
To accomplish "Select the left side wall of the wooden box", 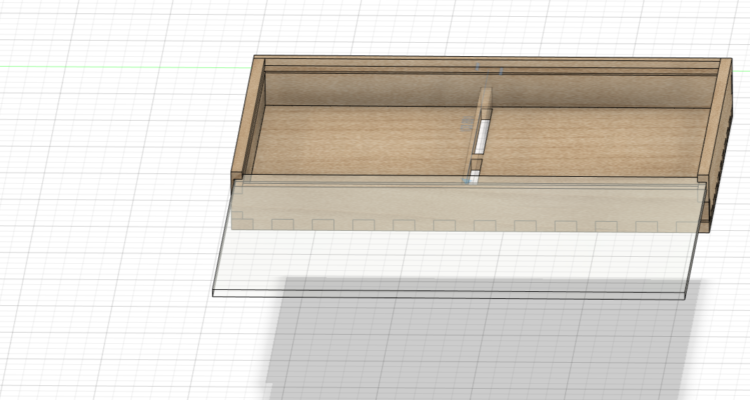I will pyautogui.click(x=247, y=120).
